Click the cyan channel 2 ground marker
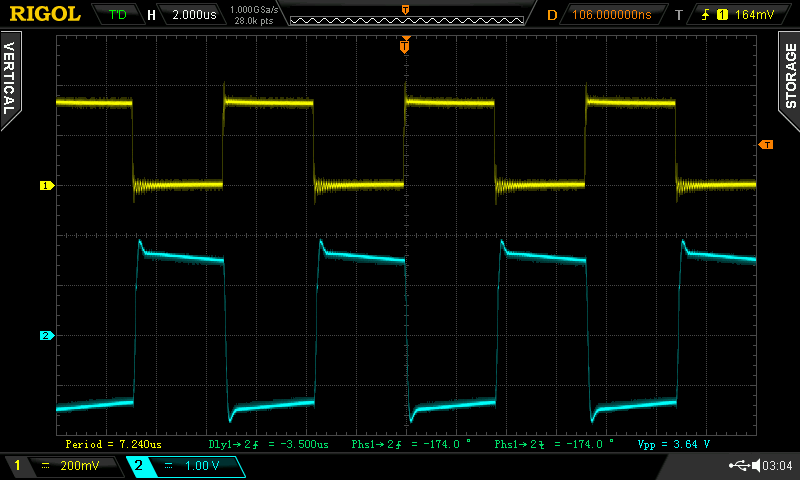Image resolution: width=800 pixels, height=480 pixels. pos(47,336)
